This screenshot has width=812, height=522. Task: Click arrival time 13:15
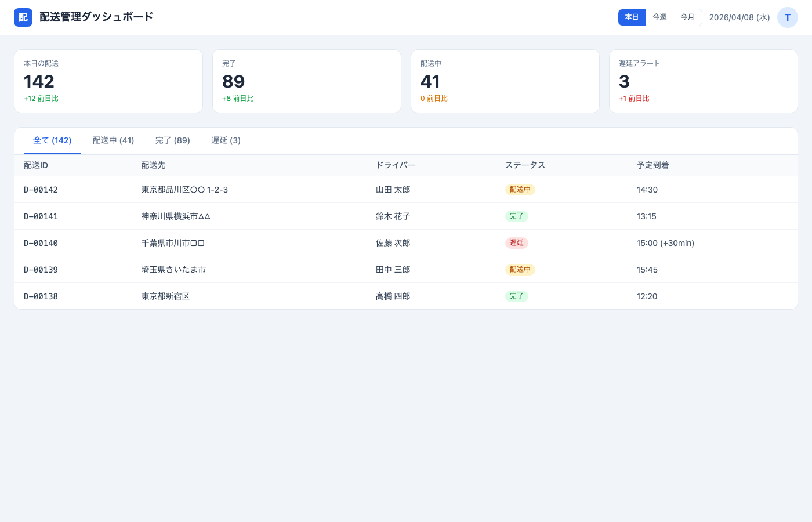(x=647, y=216)
